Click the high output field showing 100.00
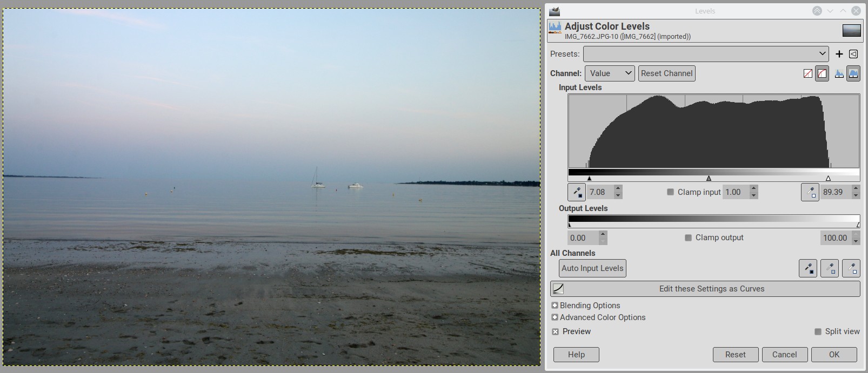868x373 pixels. coord(836,238)
